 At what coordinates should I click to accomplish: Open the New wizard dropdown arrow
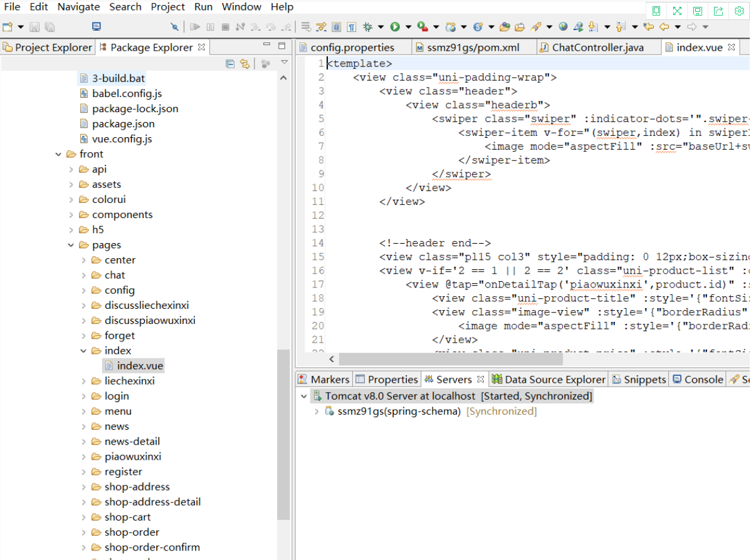pos(21,27)
